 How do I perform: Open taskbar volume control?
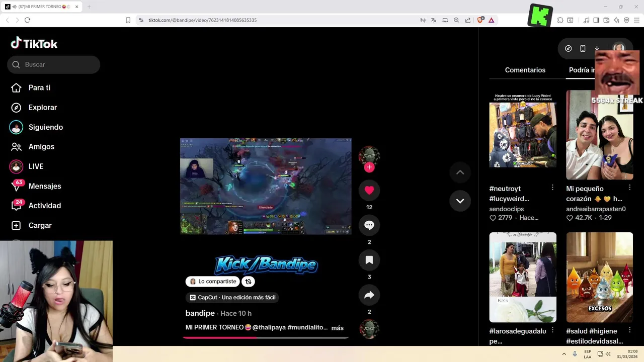click(608, 354)
